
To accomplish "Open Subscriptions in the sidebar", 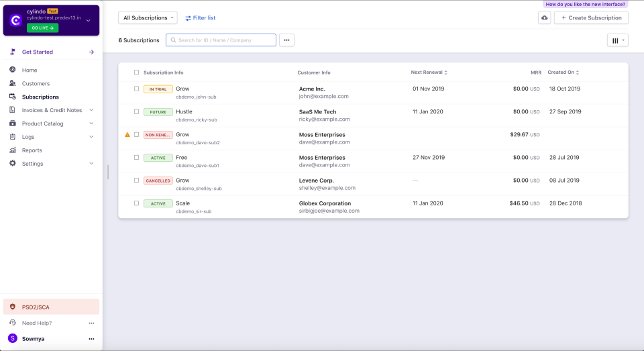I will (40, 97).
